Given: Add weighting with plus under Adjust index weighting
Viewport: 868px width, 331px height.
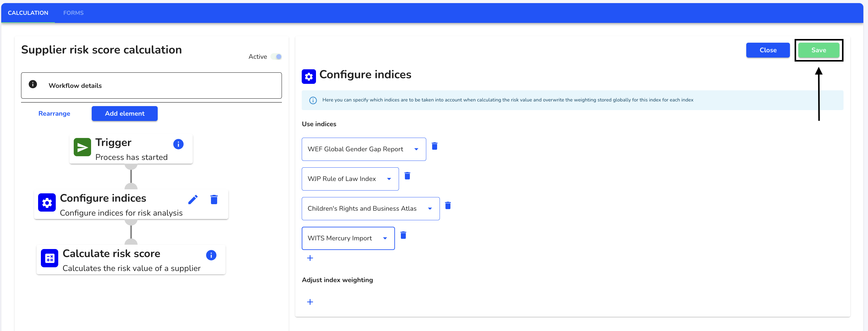Looking at the screenshot, I should (x=310, y=302).
